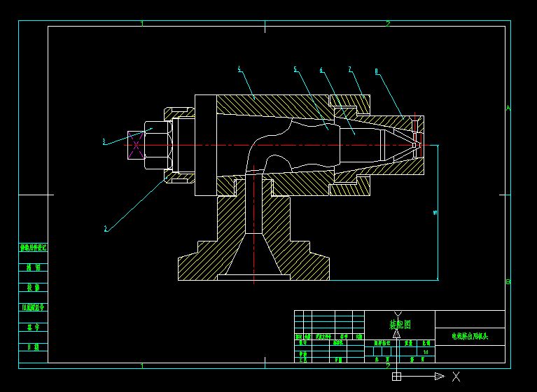
Task: Select zone number 1 on top border
Action: point(142,24)
